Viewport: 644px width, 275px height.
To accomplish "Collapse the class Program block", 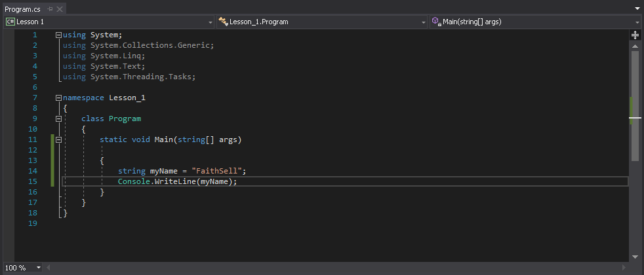I will pos(59,119).
